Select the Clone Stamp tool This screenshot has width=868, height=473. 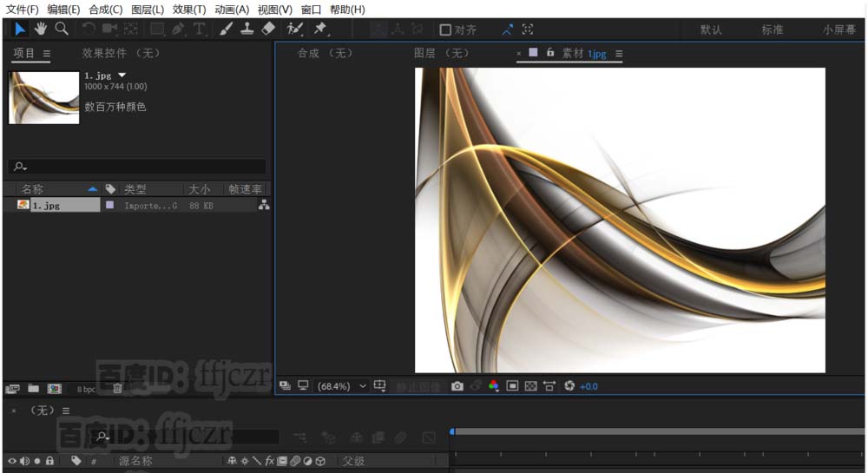point(247,29)
